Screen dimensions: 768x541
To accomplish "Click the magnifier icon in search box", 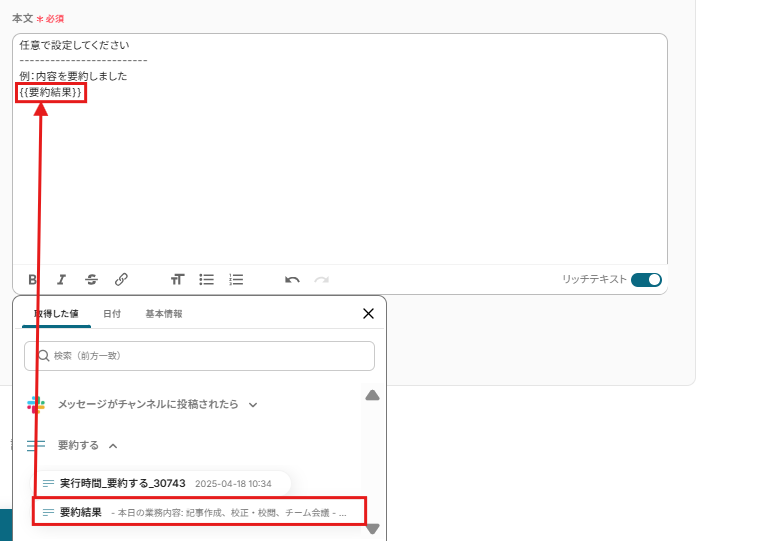I will click(44, 355).
